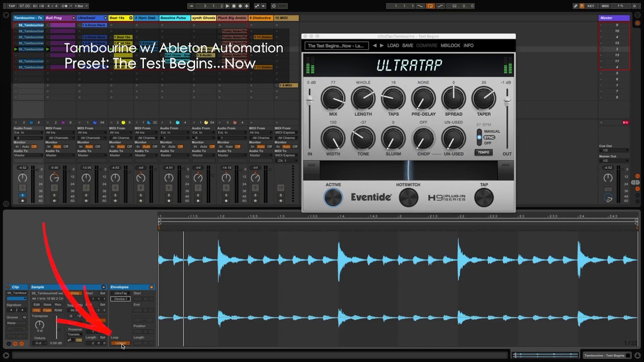Click the Transpose knob in the Sample box
The height and width of the screenshot is (362, 644).
(x=40, y=325)
